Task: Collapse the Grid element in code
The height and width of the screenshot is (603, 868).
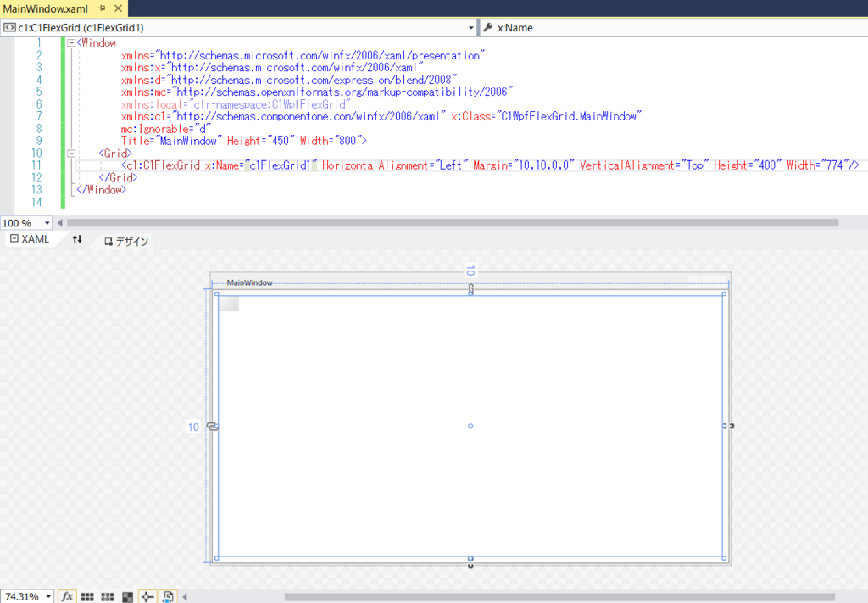Action: pos(71,154)
